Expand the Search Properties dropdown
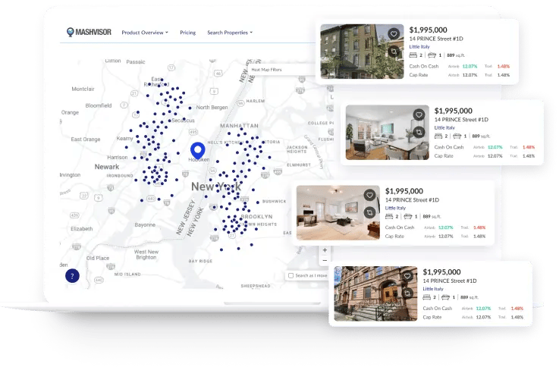 (x=230, y=33)
